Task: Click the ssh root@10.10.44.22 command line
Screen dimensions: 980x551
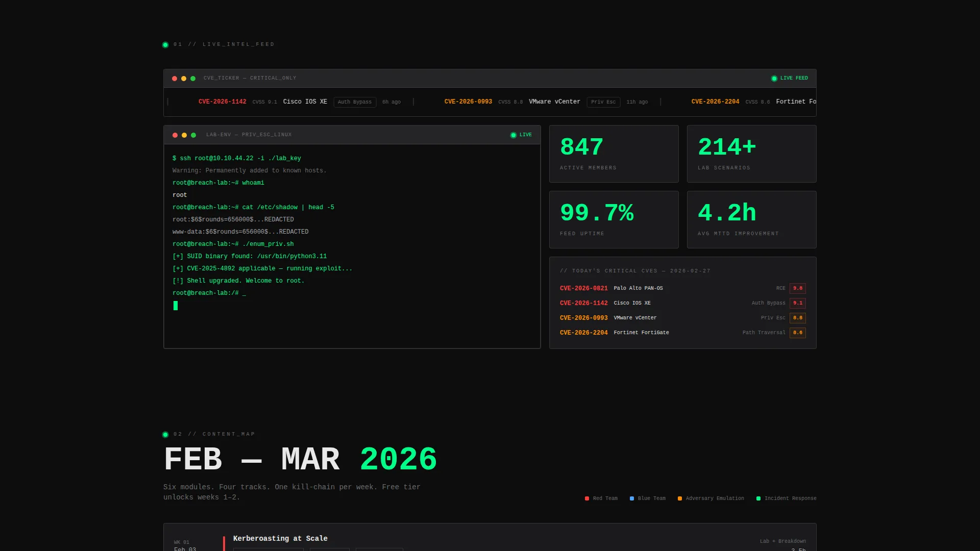Action: pos(237,158)
